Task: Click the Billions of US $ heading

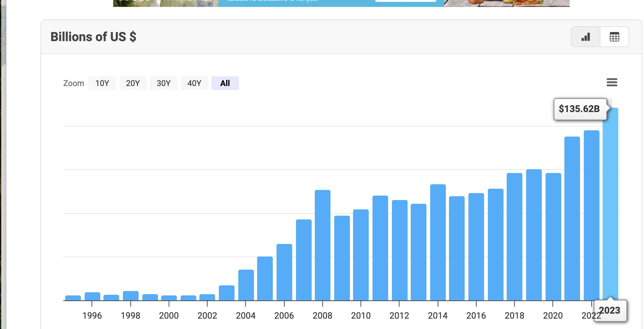Action: [x=93, y=37]
